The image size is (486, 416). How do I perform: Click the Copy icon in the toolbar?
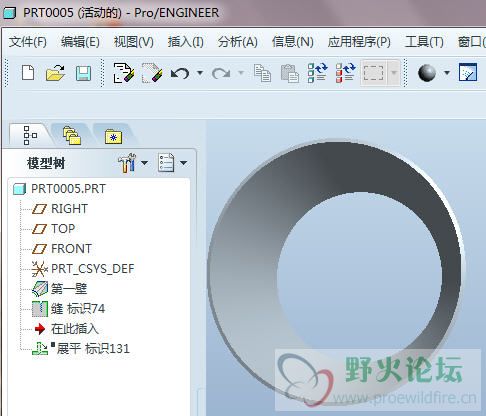pos(262,73)
